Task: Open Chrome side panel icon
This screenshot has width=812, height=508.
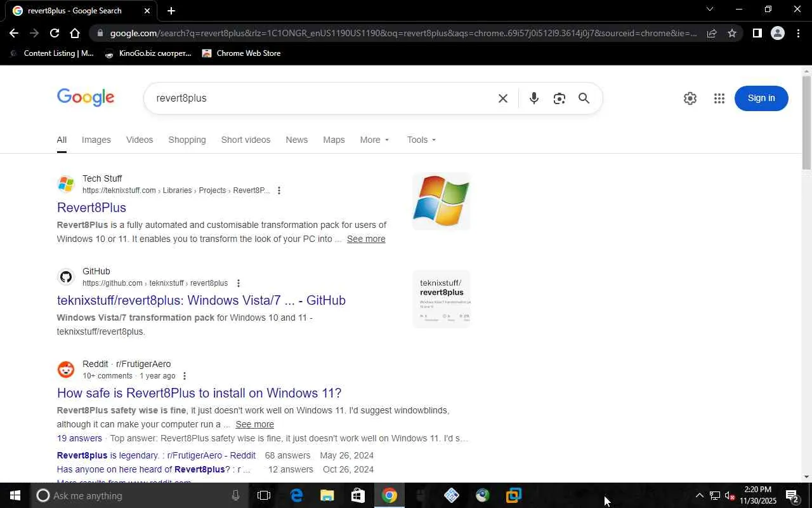Action: pyautogui.click(x=757, y=33)
